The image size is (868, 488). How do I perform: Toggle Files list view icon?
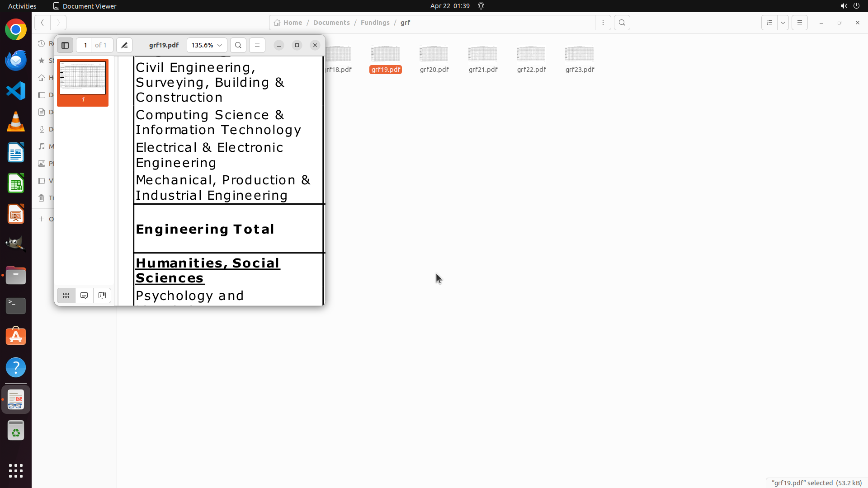pyautogui.click(x=769, y=23)
